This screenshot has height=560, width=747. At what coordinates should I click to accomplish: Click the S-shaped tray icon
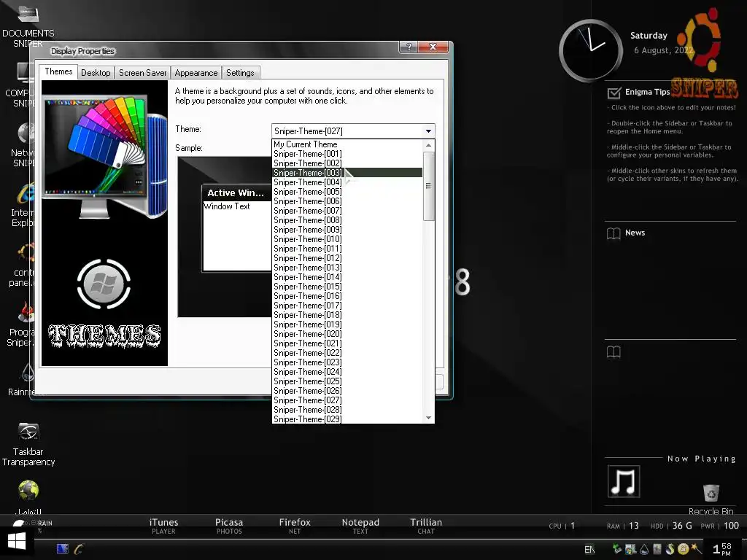[x=670, y=549]
